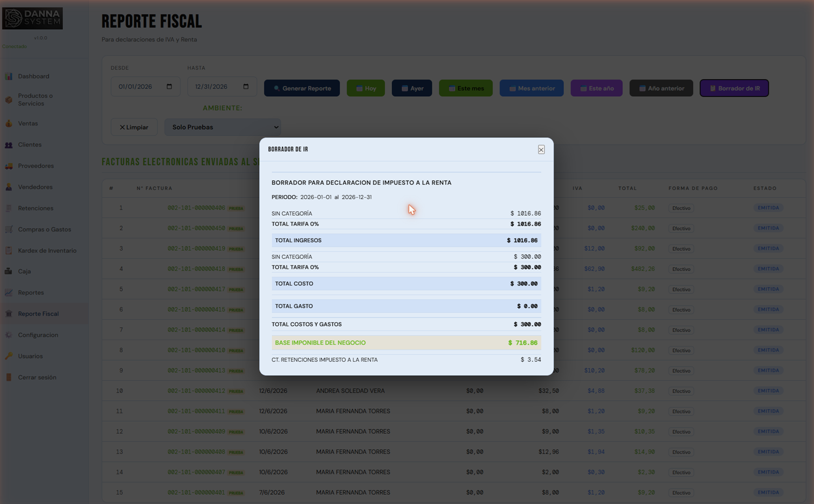Click the TOTAL GASTO row in dialog
The image size is (814, 504).
pos(406,306)
